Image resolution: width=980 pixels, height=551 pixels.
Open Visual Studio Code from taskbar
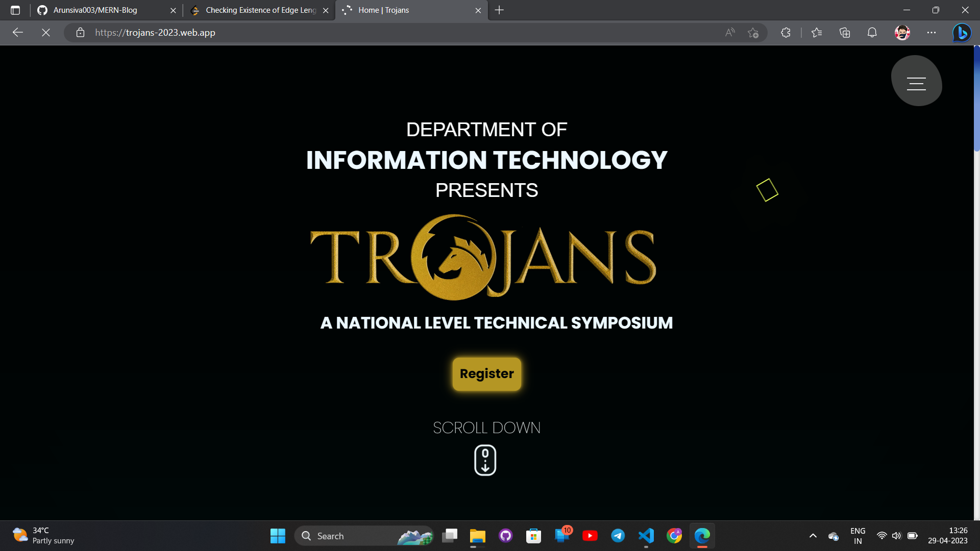646,536
